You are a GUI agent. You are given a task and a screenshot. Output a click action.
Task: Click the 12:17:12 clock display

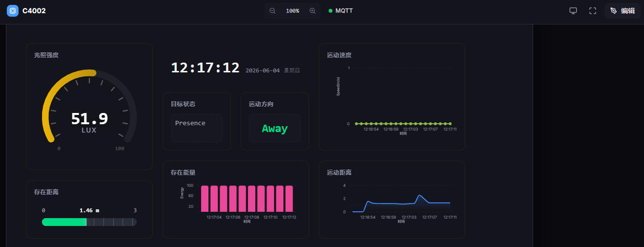(205, 68)
